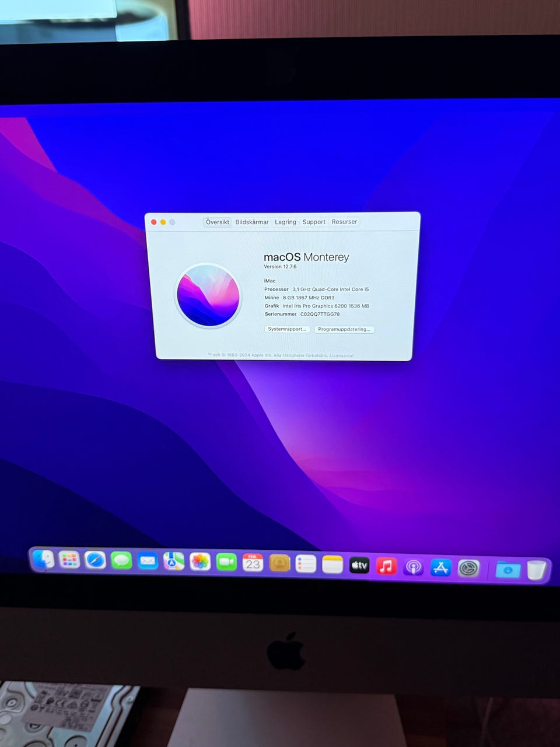
Task: Click the Version 12.7.6 text
Action: coord(280,267)
